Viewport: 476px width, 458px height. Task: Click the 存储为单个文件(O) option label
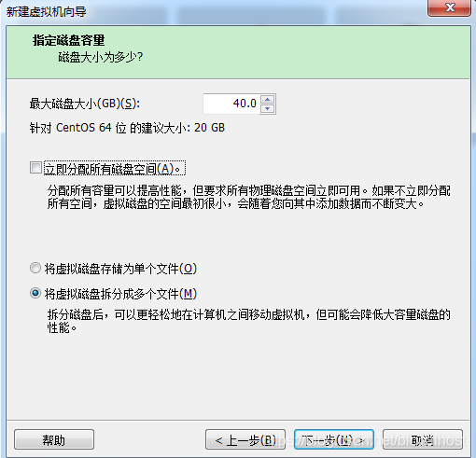pyautogui.click(x=120, y=269)
